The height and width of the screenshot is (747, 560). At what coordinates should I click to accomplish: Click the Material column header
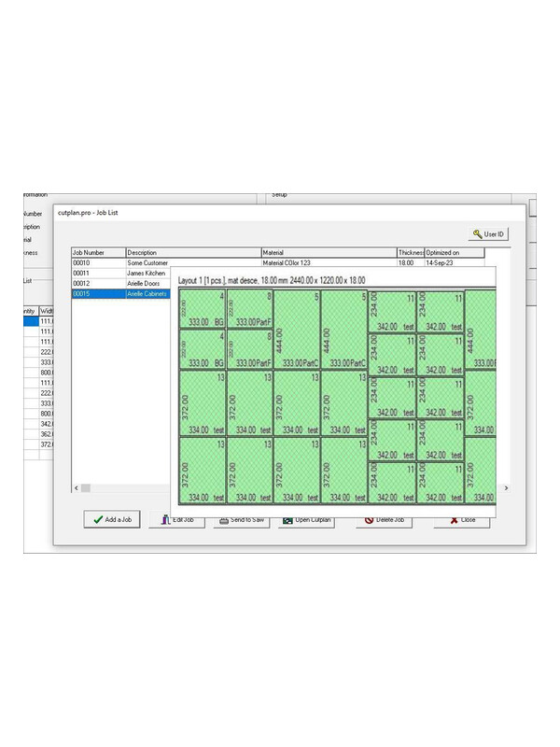click(x=328, y=252)
